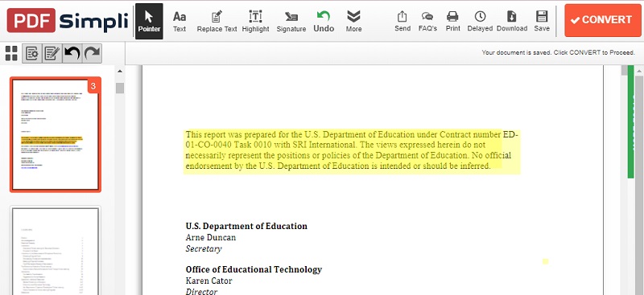
Task: Rotate page clockwise
Action: click(x=92, y=53)
